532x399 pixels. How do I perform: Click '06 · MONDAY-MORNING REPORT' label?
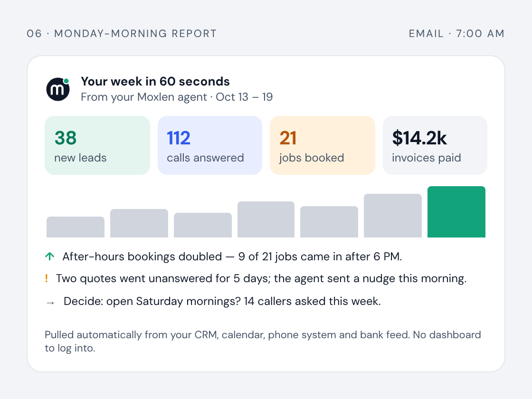[122, 34]
